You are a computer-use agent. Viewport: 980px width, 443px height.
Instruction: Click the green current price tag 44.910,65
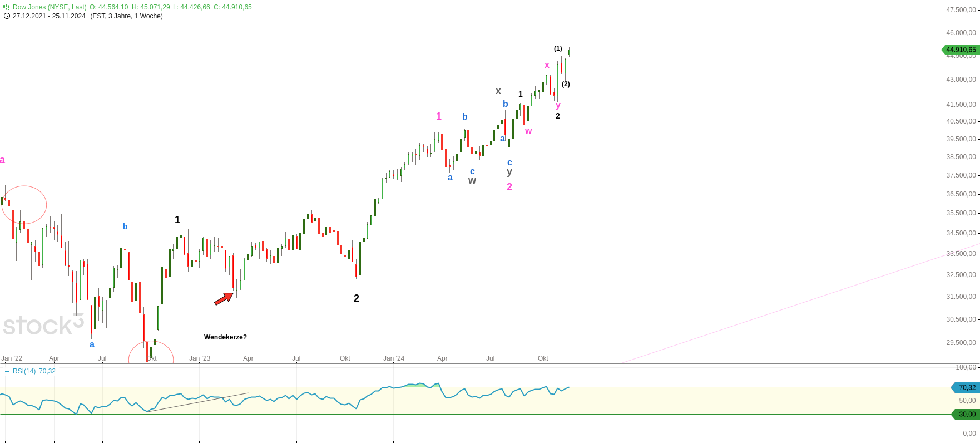click(x=961, y=50)
